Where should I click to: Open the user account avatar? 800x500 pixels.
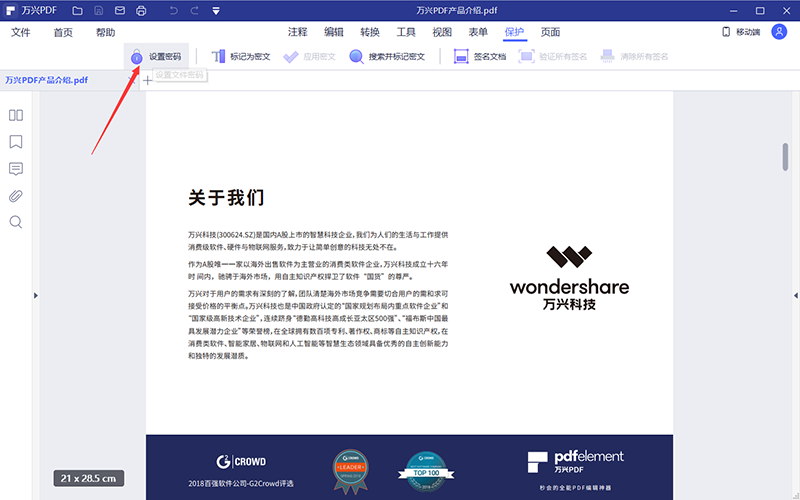pos(779,32)
